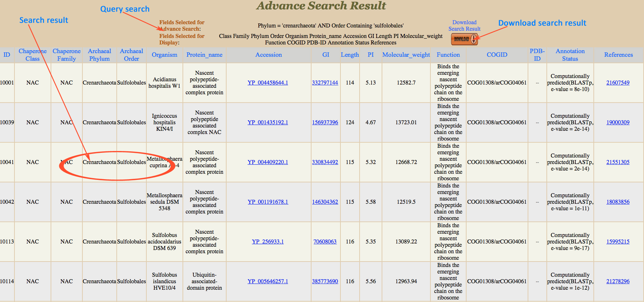Select annotation status with e-value 8e-10
Viewport: 644px width, 302px height.
tap(570, 83)
